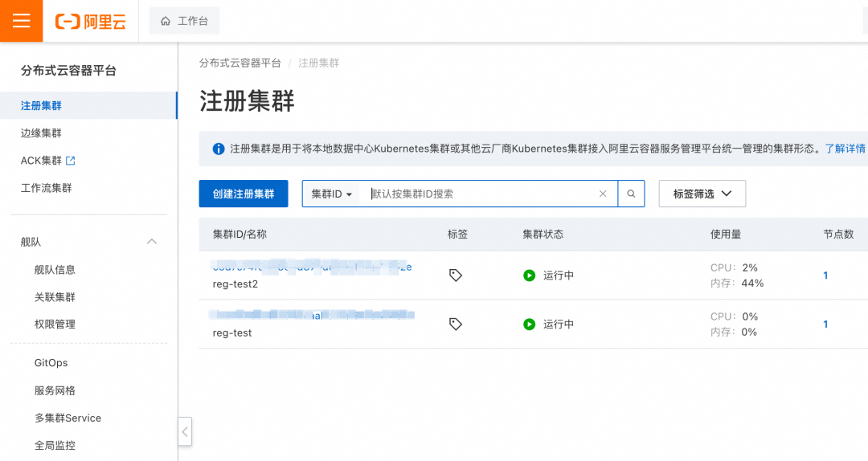The image size is (868, 461).
Task: Focus the 默认按集群ID搜索 search field
Action: point(479,194)
